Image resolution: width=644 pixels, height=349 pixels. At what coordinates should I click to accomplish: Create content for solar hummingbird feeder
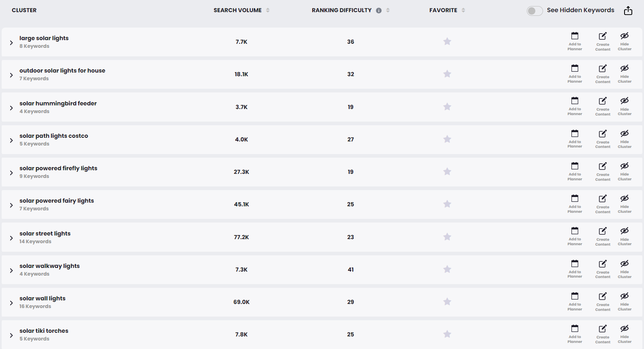[603, 106]
